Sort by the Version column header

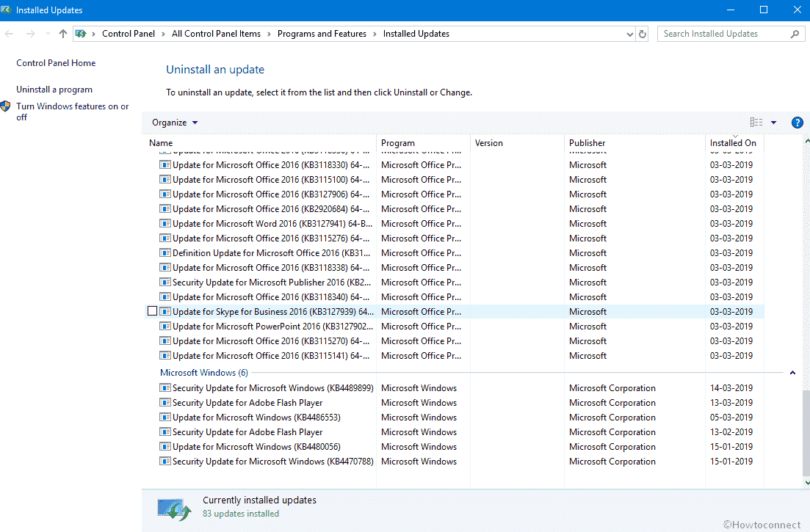point(517,143)
